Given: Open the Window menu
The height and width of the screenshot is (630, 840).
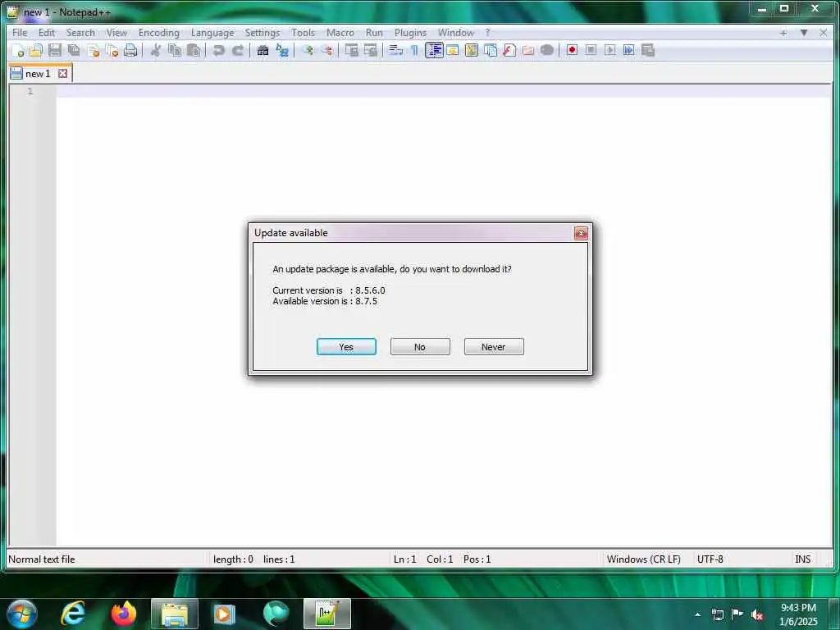Looking at the screenshot, I should tap(456, 33).
